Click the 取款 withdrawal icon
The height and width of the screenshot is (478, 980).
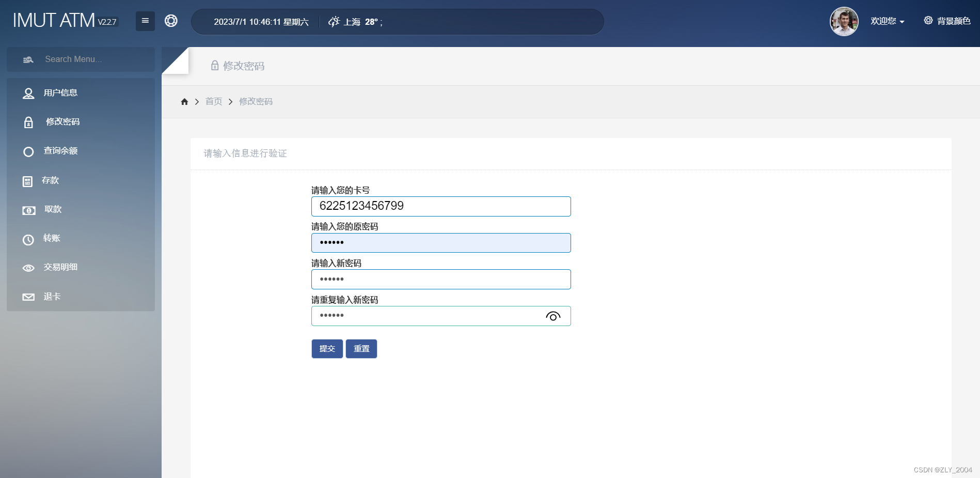[28, 210]
